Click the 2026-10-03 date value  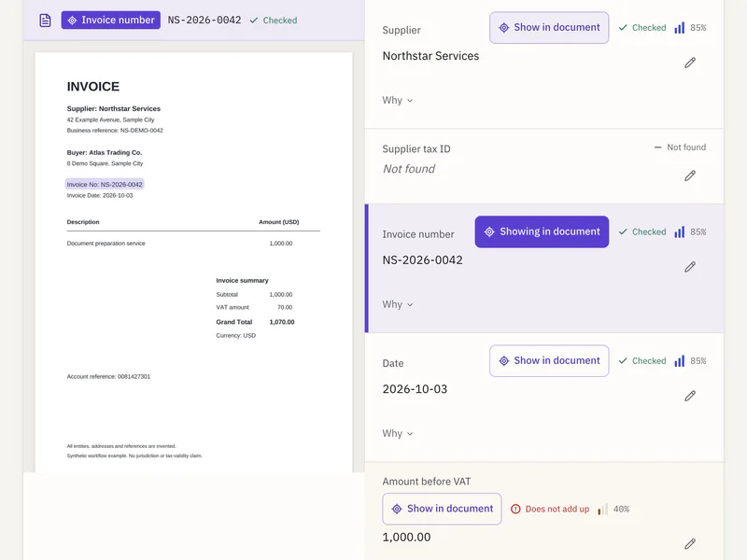point(415,389)
